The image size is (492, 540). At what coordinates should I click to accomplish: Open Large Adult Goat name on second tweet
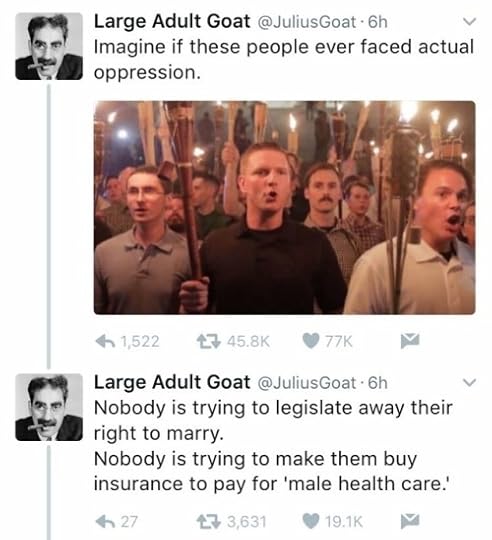click(172, 382)
